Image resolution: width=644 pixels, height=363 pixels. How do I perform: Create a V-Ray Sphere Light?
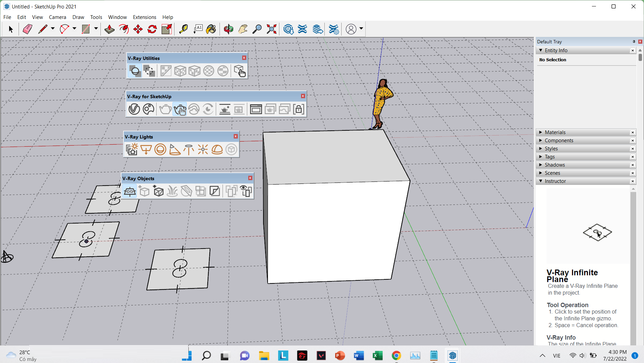pyautogui.click(x=160, y=149)
